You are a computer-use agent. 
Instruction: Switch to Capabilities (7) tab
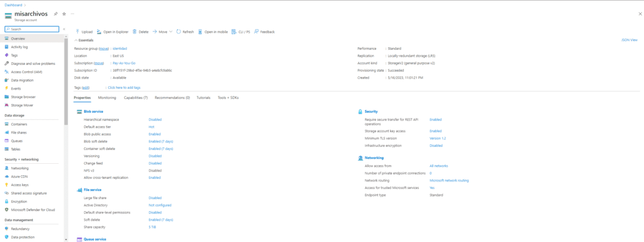pyautogui.click(x=136, y=98)
